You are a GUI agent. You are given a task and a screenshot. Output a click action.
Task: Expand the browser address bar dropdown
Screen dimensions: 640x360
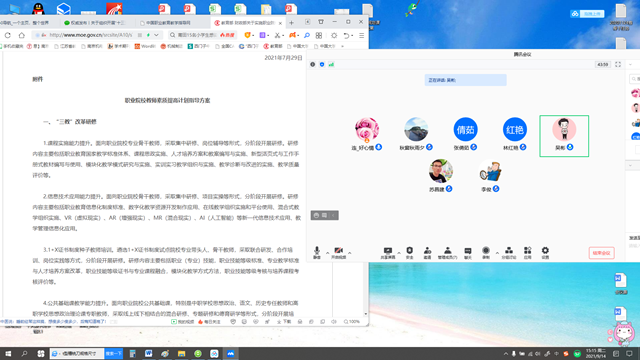pyautogui.click(x=156, y=35)
